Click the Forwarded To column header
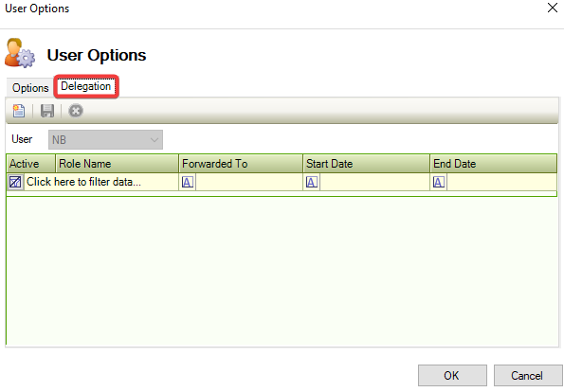Screen dimensions: 564x392 click(x=241, y=164)
